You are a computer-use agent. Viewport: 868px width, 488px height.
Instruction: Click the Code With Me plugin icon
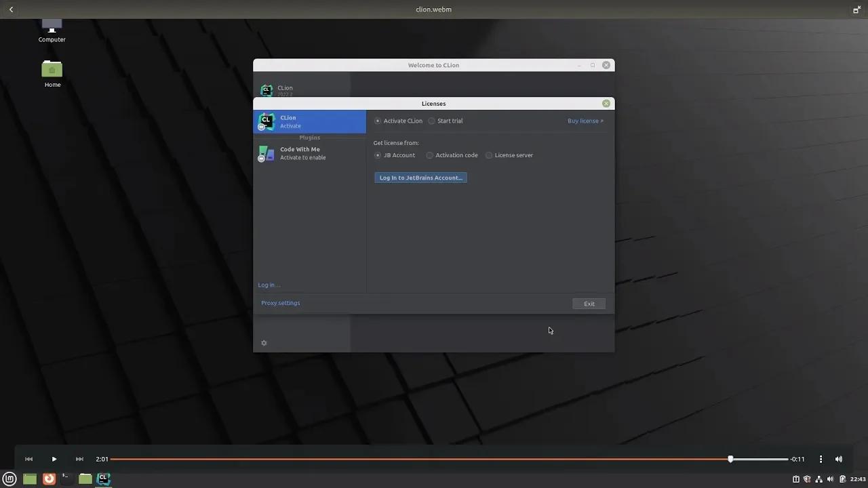click(x=267, y=153)
